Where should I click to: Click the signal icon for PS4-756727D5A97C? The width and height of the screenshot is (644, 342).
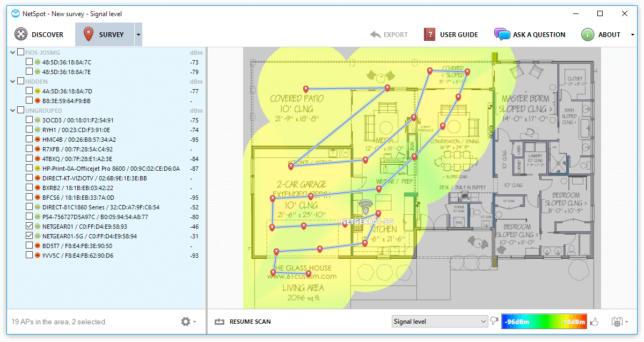pos(38,217)
